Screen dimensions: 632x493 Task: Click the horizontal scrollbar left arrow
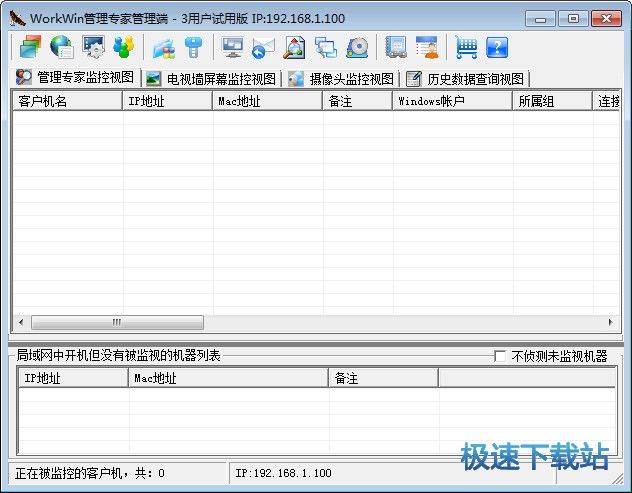pyautogui.click(x=21, y=322)
